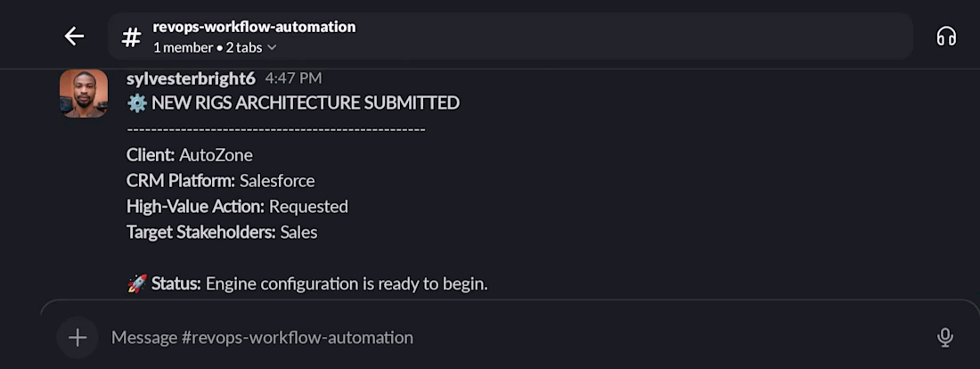Click the Client: AutoZone line
The image size is (980, 369).
click(190, 154)
